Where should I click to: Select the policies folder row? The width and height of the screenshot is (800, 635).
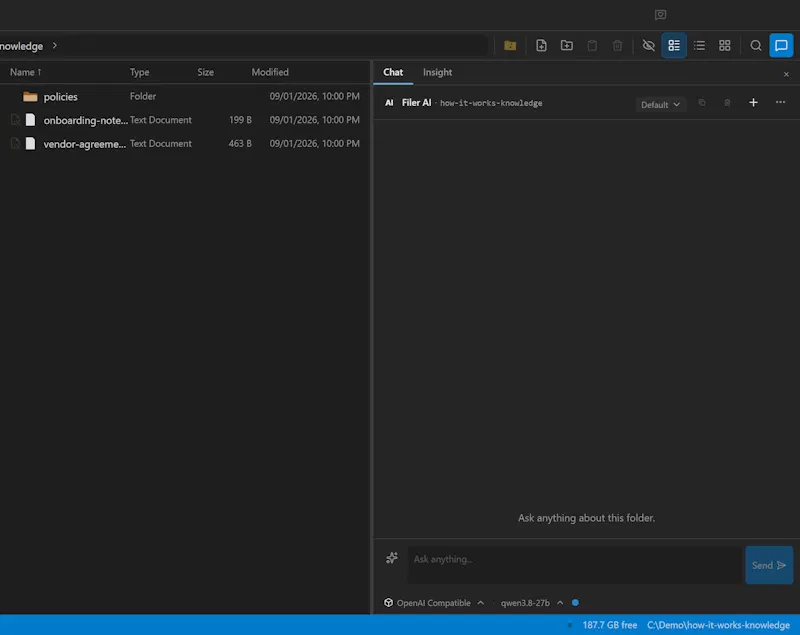[x=185, y=96]
